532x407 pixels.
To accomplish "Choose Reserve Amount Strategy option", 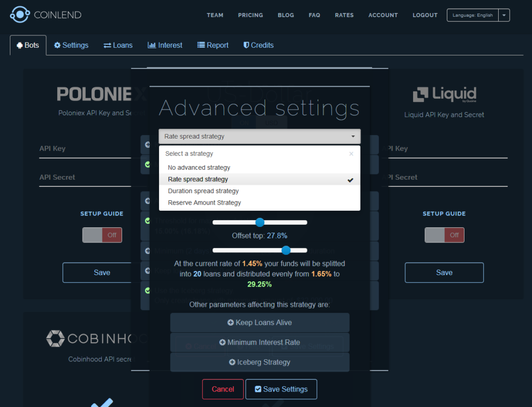I will pyautogui.click(x=260, y=202).
